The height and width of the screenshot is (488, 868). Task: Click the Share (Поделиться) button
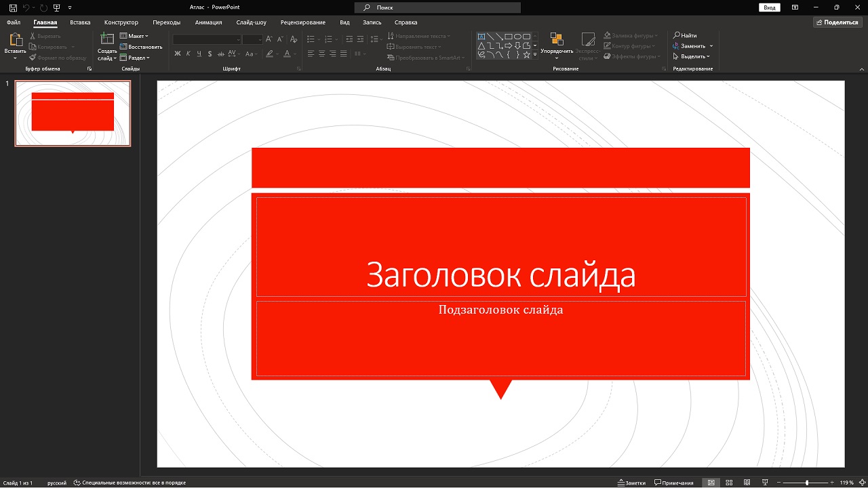pos(837,22)
